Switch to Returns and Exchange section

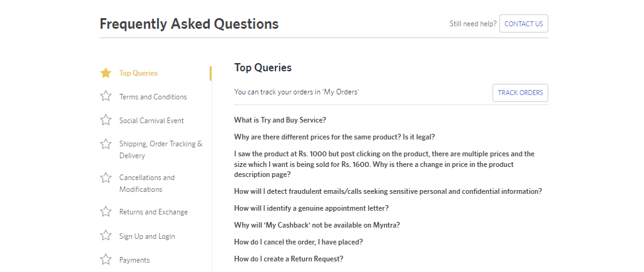pos(153,212)
